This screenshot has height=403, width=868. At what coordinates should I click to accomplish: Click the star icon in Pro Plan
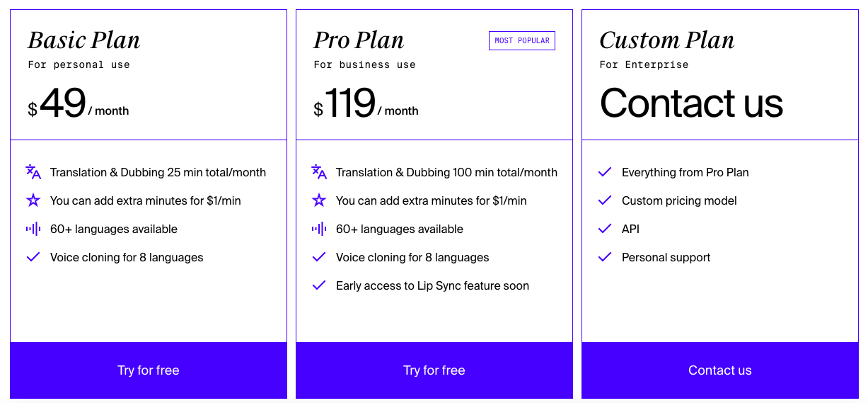319,200
